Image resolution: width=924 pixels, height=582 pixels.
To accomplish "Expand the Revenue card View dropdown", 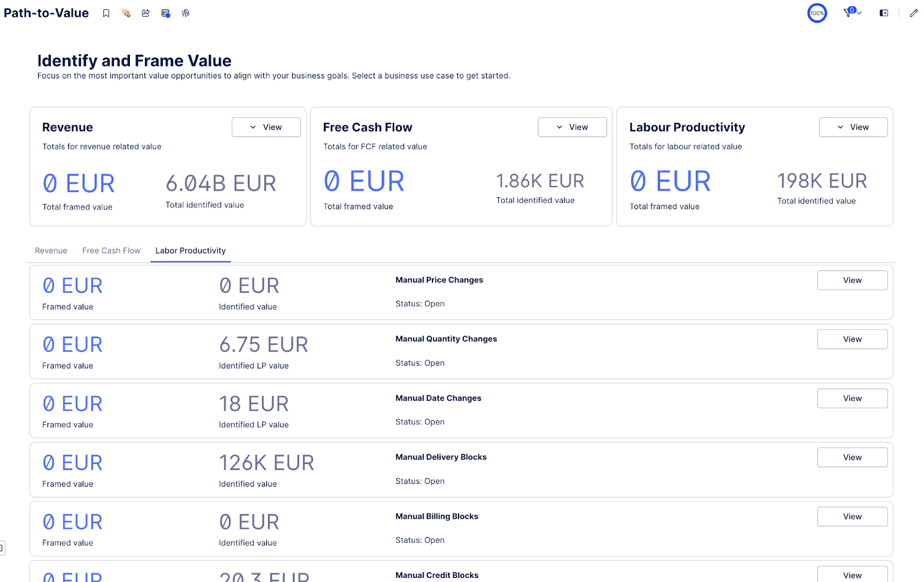I will pyautogui.click(x=266, y=127).
